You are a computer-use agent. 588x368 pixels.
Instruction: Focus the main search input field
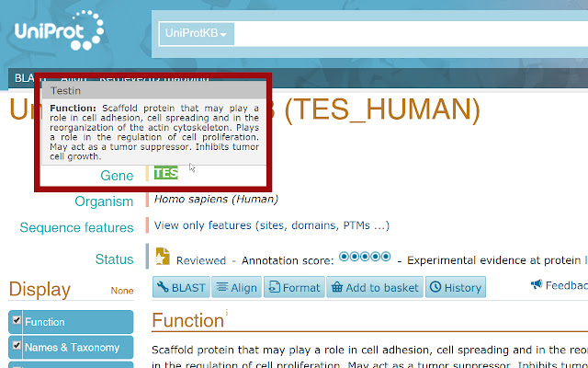(411, 34)
